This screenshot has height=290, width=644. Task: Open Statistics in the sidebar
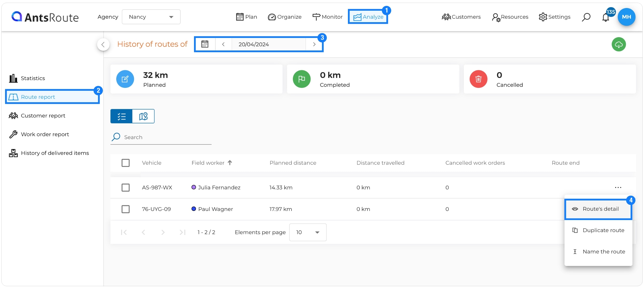point(27,78)
